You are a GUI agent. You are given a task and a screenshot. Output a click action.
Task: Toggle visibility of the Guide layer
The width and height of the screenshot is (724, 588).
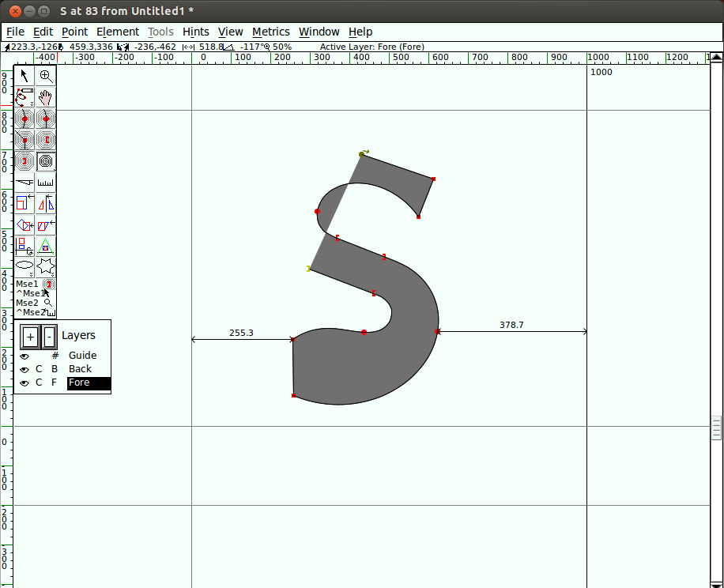pyautogui.click(x=25, y=356)
